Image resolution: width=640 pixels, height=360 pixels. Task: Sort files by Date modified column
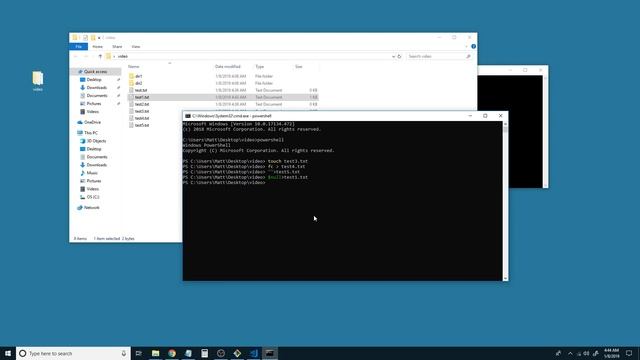click(x=228, y=67)
